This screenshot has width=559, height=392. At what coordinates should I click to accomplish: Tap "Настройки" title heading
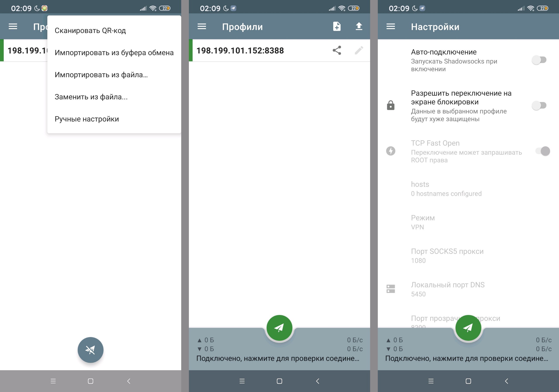point(435,27)
